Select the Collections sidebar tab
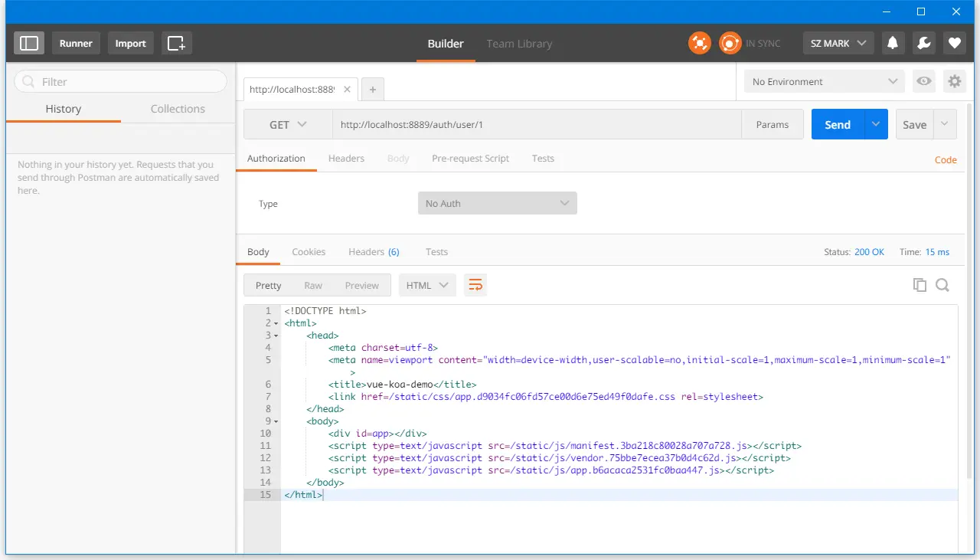 click(178, 109)
